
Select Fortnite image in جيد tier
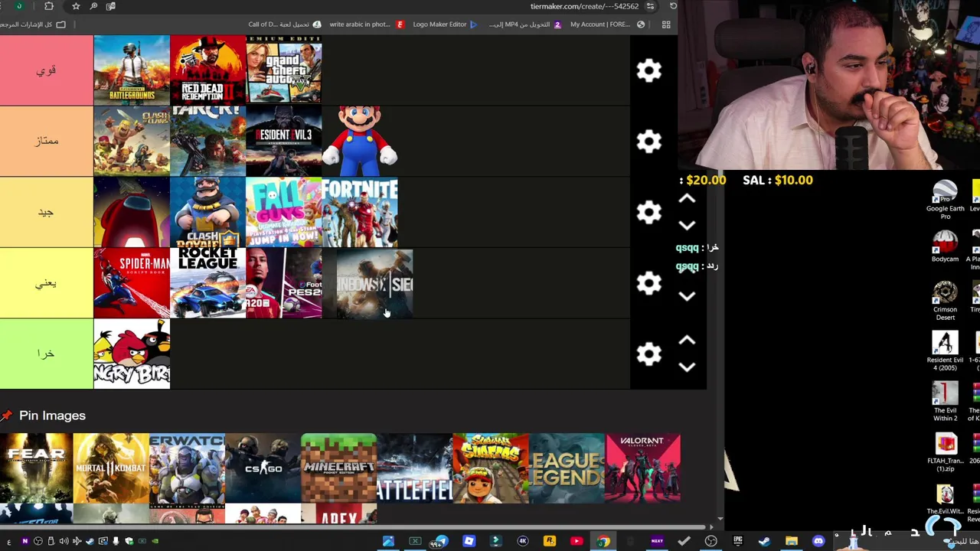[360, 212]
